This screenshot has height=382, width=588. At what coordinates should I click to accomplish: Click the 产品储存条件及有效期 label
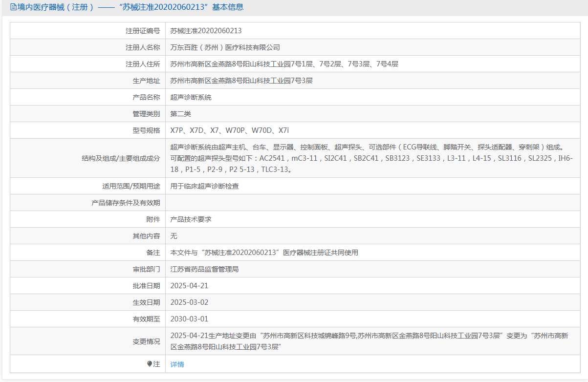(x=126, y=203)
